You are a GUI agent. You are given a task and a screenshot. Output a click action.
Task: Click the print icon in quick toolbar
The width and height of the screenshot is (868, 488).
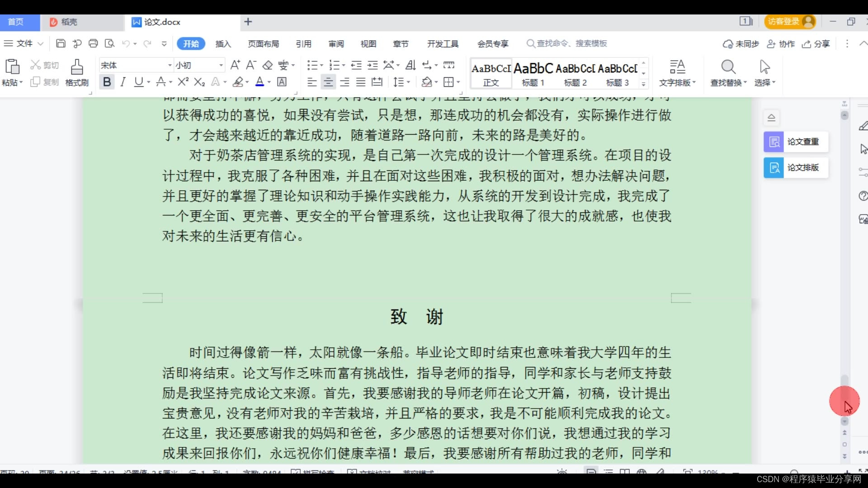(x=93, y=43)
